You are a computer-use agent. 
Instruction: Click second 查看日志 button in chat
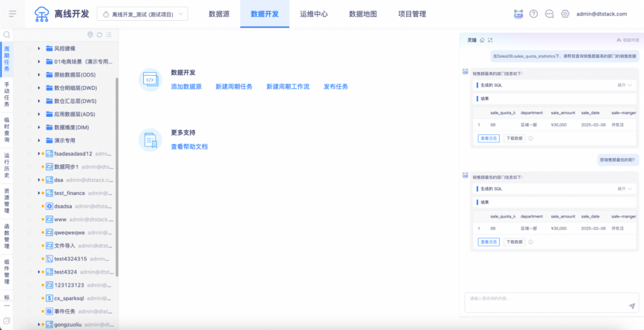coord(489,242)
